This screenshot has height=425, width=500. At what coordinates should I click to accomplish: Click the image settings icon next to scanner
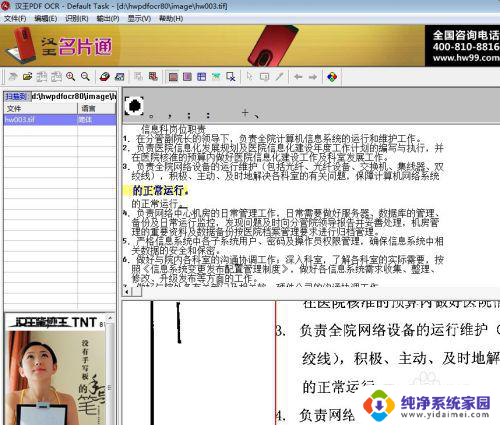[120, 77]
